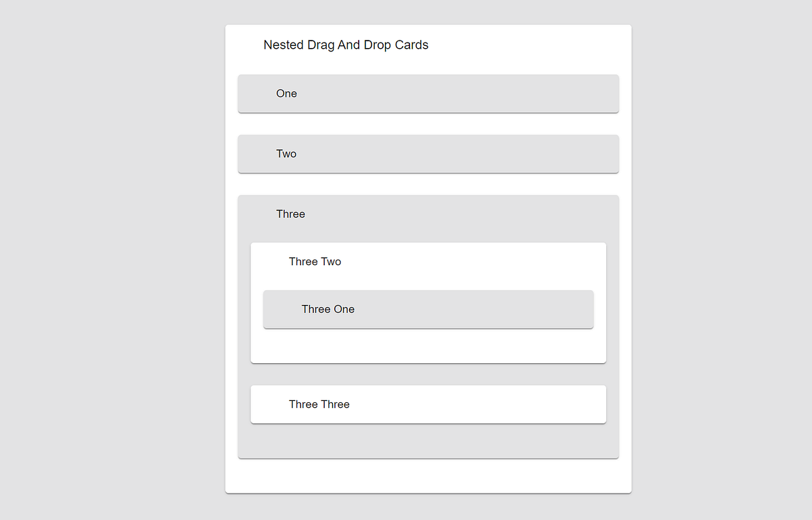Click the right edge of card Two

coord(614,153)
